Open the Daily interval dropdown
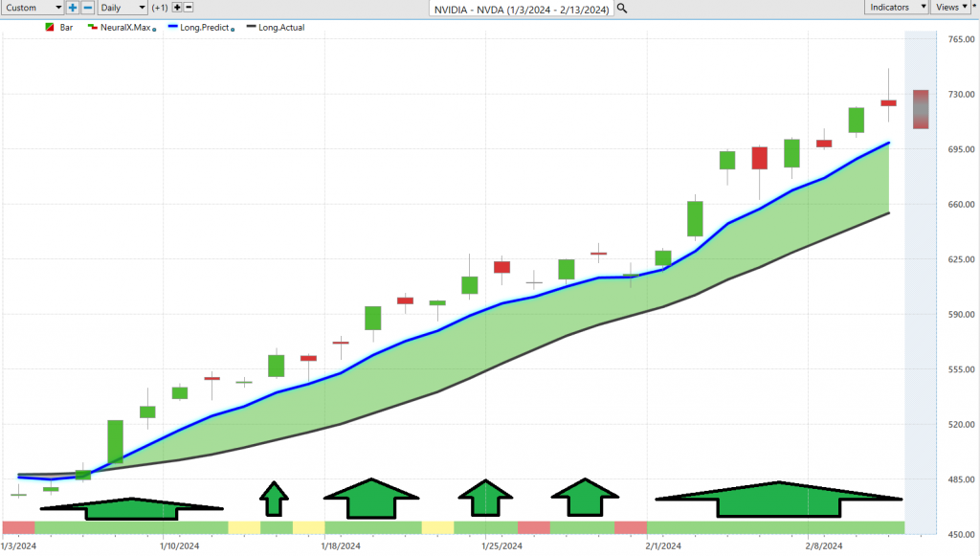The height and width of the screenshot is (556, 980). coord(122,8)
